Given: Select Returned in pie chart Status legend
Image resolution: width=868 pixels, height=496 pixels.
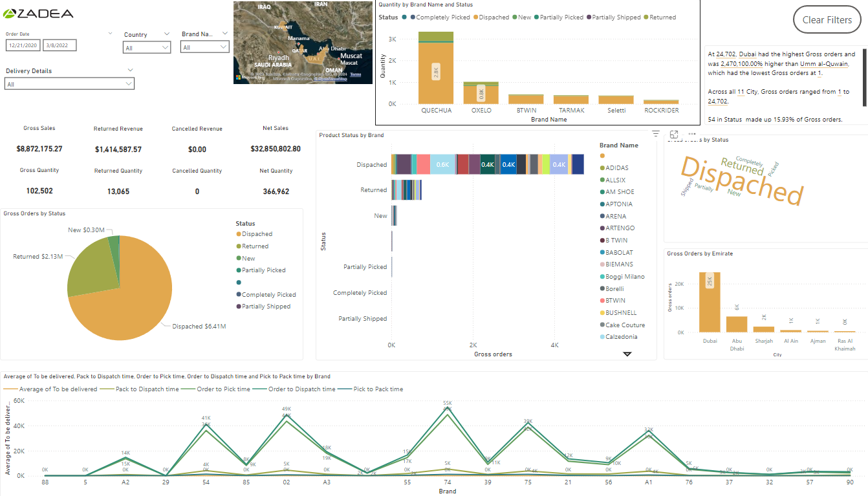Looking at the screenshot, I should (x=252, y=246).
